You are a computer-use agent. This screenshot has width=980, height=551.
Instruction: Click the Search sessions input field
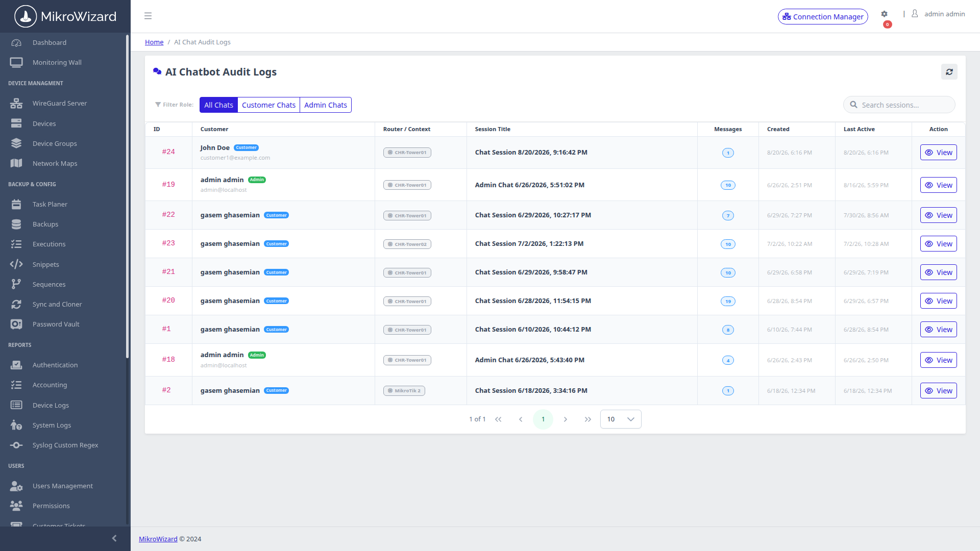[x=899, y=105]
